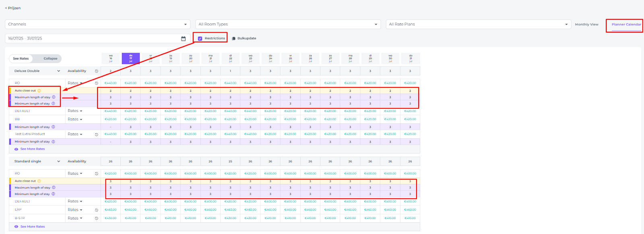Open availability history icon for Deluxe Double

coord(97,71)
